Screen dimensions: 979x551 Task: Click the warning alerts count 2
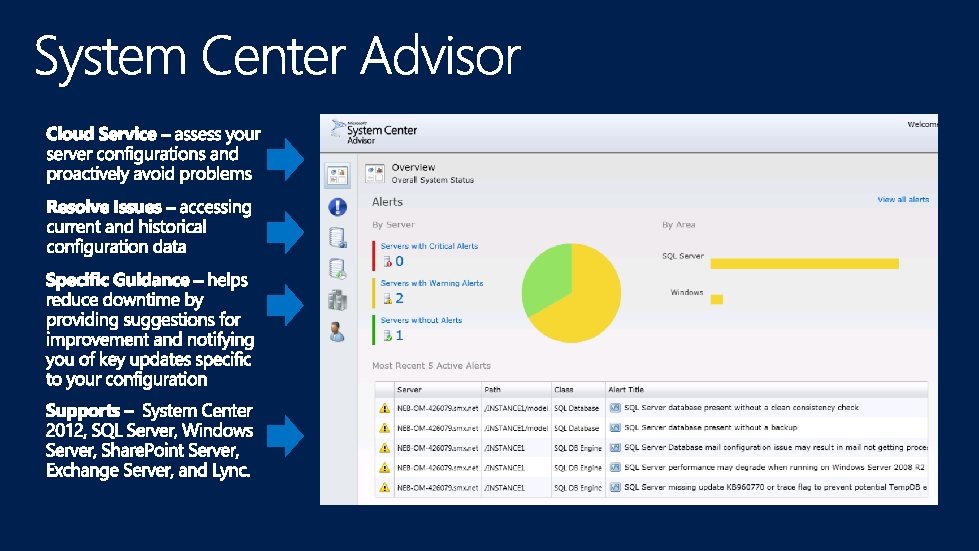400,298
